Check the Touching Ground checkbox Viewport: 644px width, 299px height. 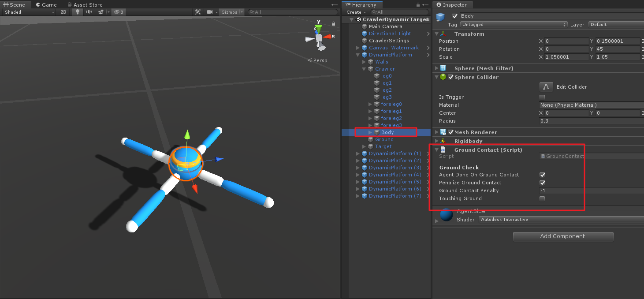pyautogui.click(x=542, y=198)
